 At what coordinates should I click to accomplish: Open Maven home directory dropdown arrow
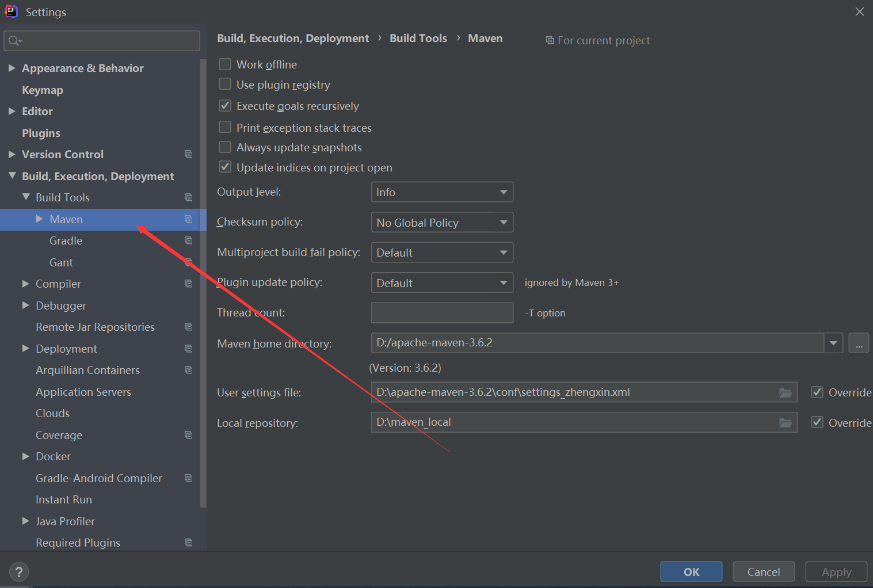click(833, 343)
